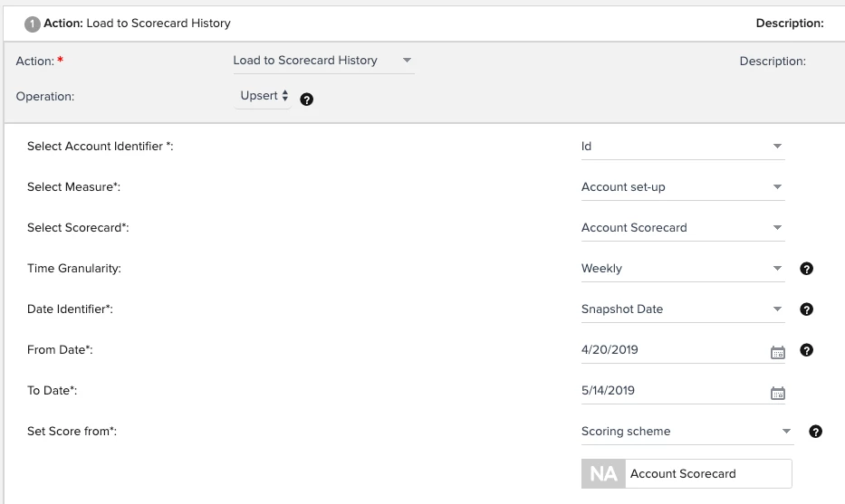Click Action: Load to Scorecard History header
This screenshot has width=845, height=504.
tap(137, 24)
